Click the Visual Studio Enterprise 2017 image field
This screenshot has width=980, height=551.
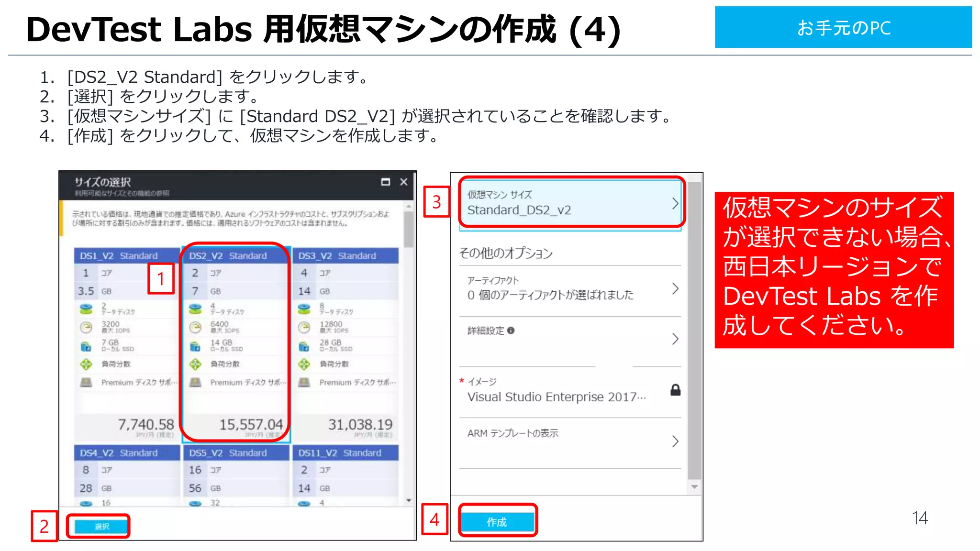click(x=570, y=390)
